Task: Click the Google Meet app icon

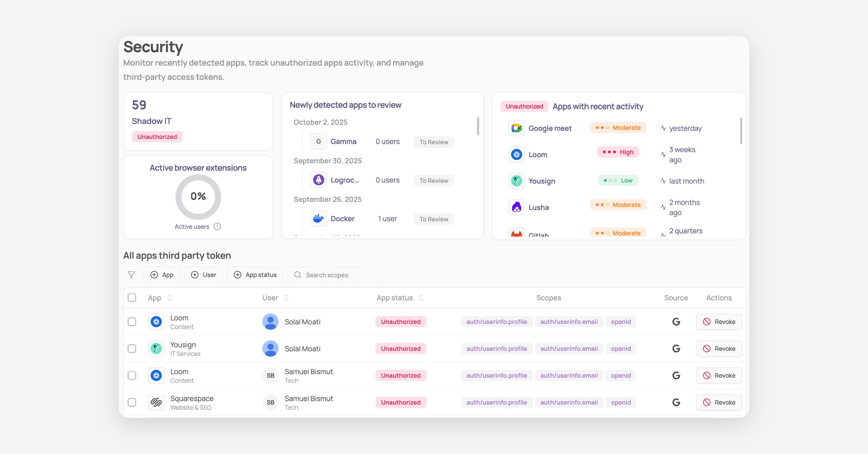Action: pos(516,128)
